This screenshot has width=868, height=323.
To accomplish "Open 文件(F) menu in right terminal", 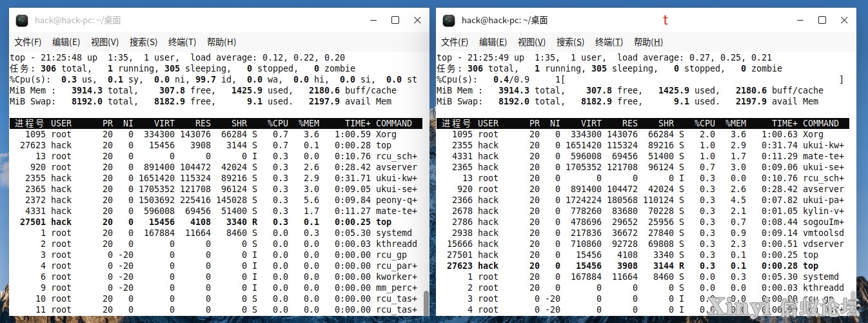I will click(x=455, y=42).
